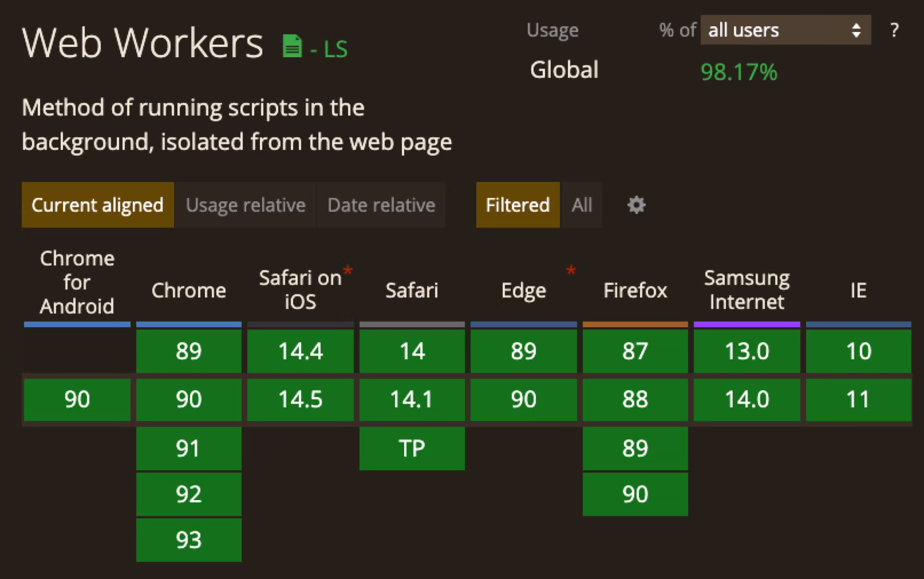This screenshot has width=924, height=579.
Task: Click the Samsung Internet column header
Action: pyautogui.click(x=747, y=290)
